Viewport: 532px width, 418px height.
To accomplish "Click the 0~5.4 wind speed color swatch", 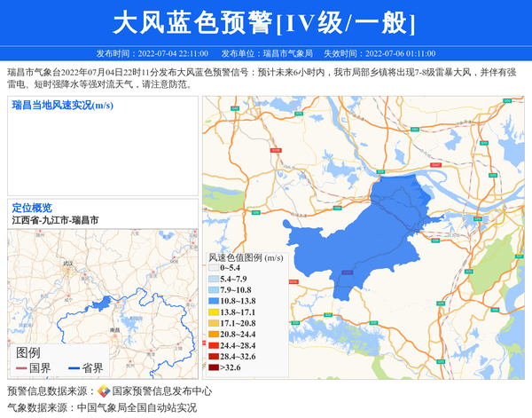I will point(213,267).
